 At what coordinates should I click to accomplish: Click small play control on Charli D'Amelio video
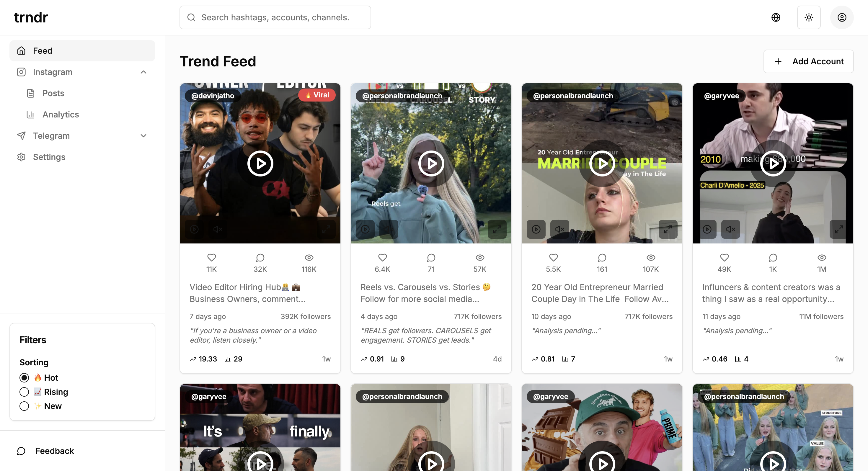pyautogui.click(x=707, y=229)
